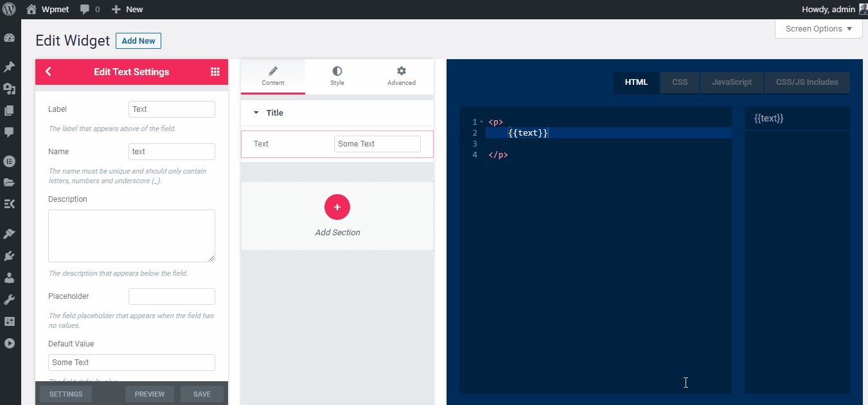Go to the Wpmet site home

(49, 9)
